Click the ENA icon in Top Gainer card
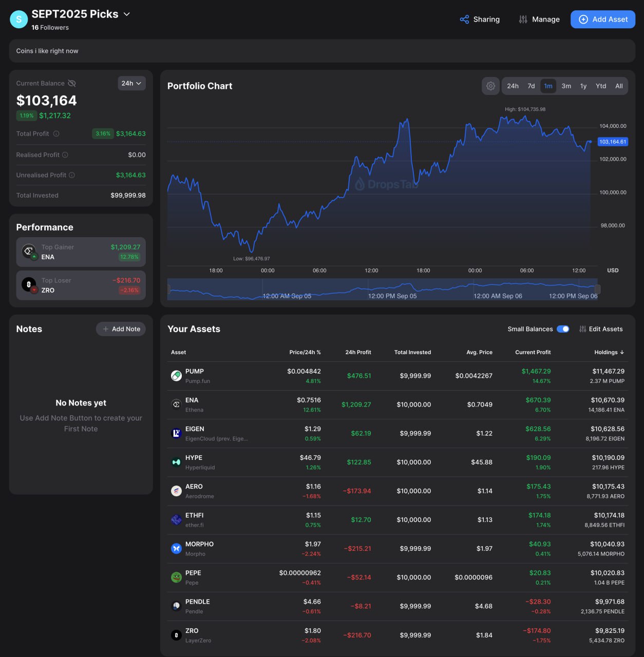 coord(29,252)
